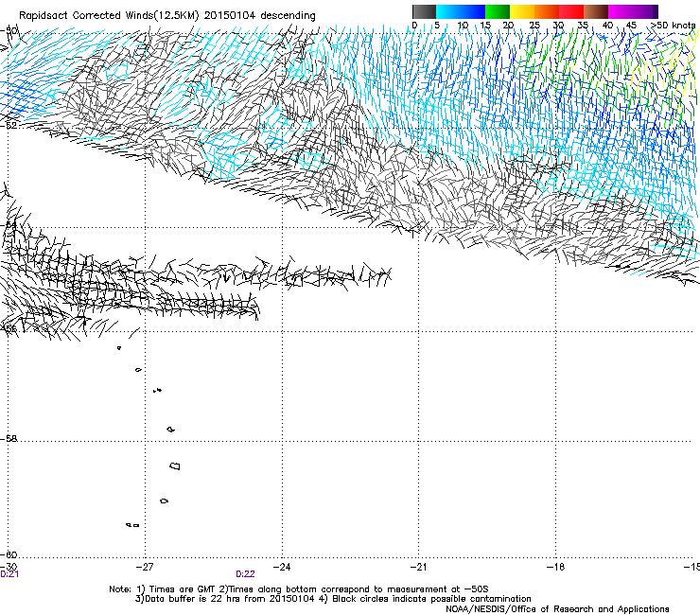Click the '>50 knots' legend label
Screen dimensions: 700x615
673,26
